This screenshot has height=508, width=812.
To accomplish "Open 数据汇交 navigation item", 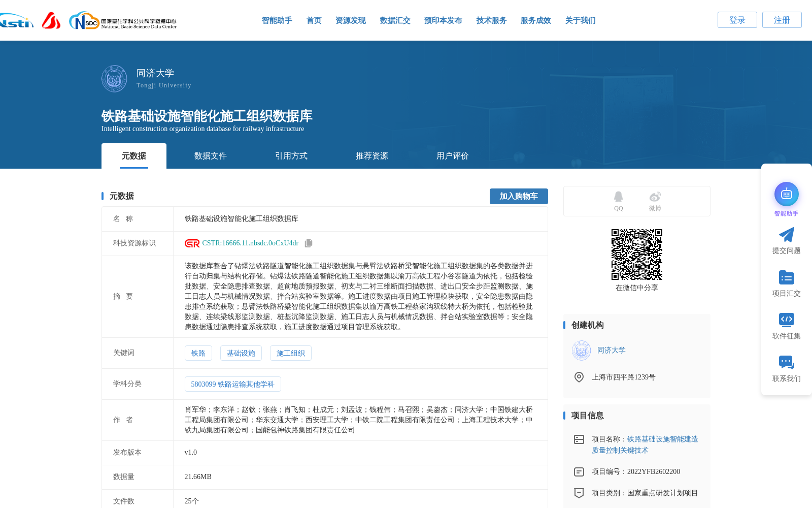I will (x=395, y=20).
